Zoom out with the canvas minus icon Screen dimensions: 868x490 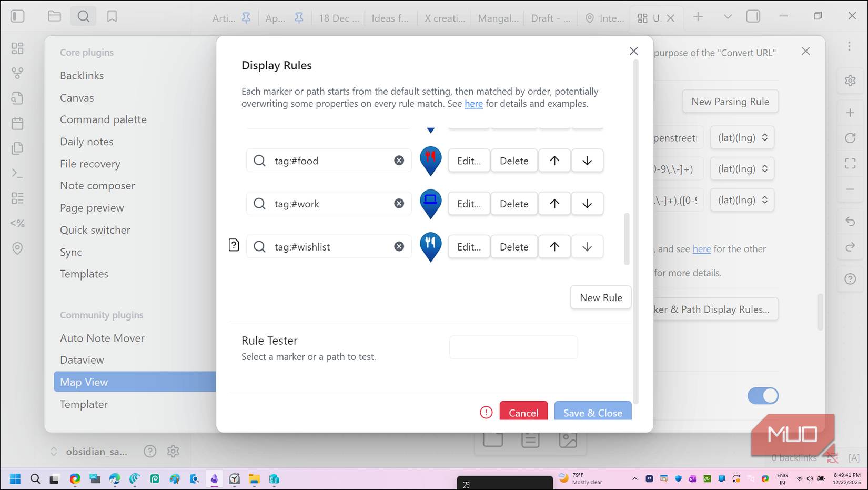(x=850, y=189)
